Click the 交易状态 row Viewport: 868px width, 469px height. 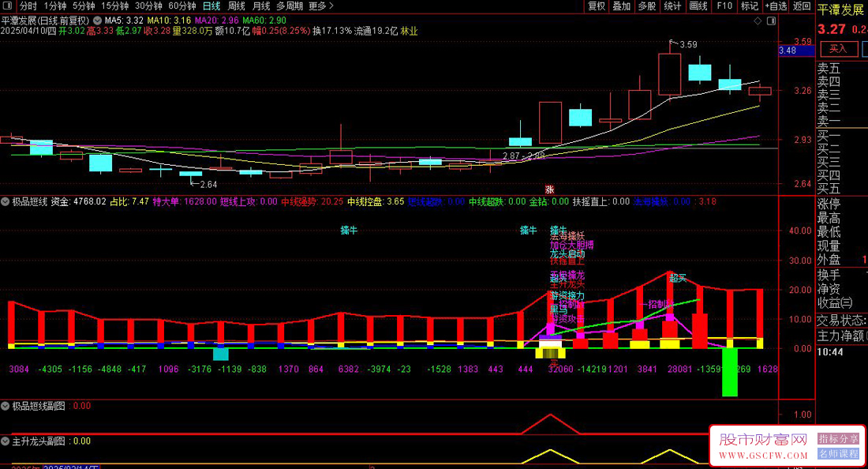point(843,320)
